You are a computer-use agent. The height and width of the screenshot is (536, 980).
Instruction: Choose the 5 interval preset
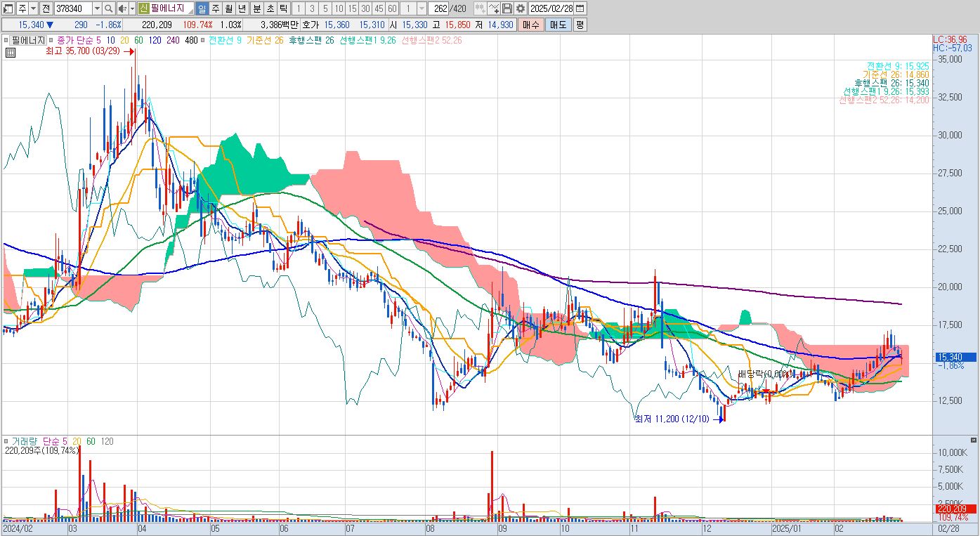pyautogui.click(x=325, y=8)
